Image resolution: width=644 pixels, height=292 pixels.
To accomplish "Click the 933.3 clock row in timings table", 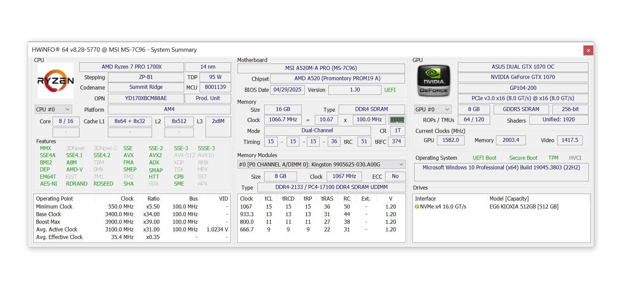I will (x=321, y=214).
